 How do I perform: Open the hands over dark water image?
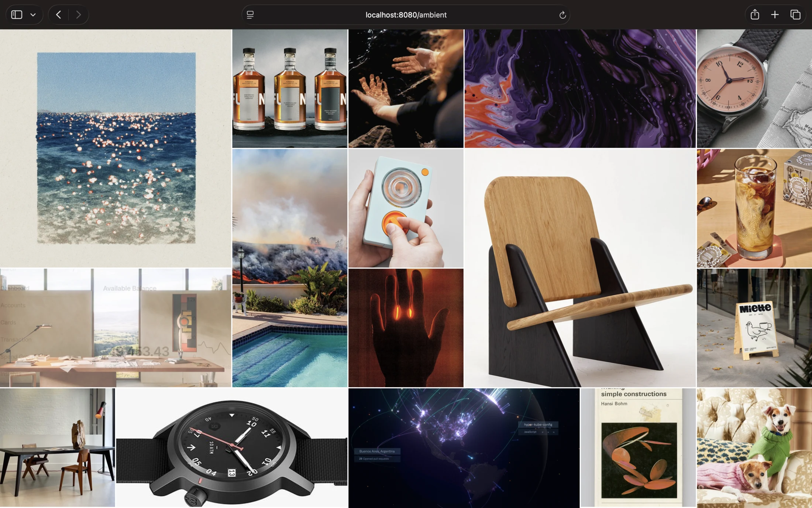tap(406, 89)
